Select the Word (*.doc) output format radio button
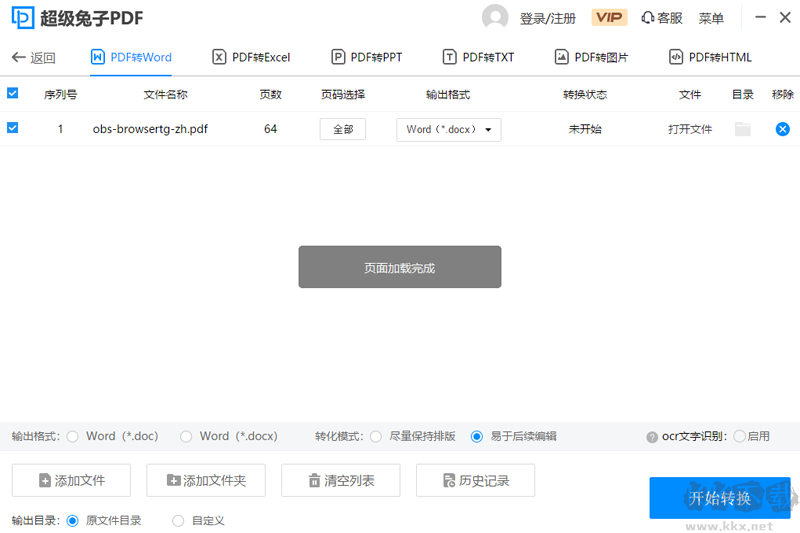 point(72,436)
